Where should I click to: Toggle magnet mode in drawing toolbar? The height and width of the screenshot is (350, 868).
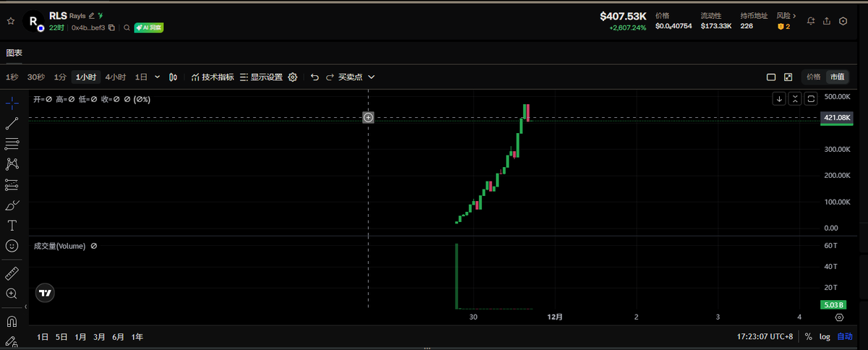pos(12,321)
